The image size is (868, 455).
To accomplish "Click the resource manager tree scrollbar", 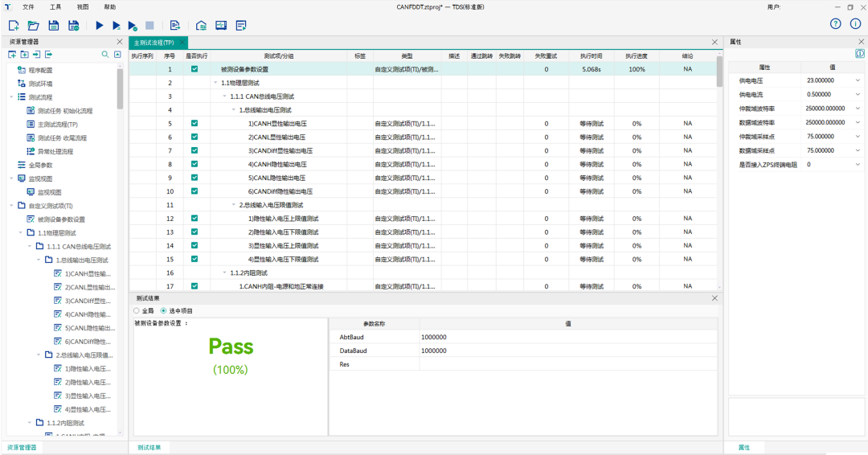I will (x=120, y=88).
